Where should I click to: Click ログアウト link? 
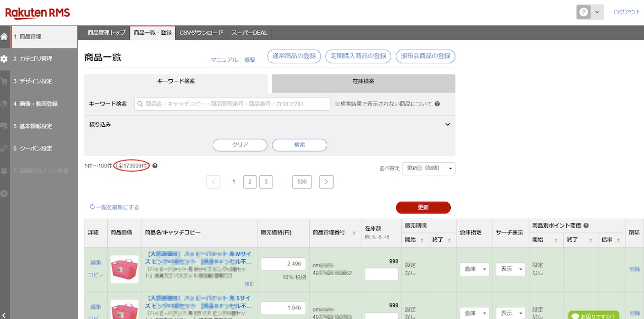627,12
